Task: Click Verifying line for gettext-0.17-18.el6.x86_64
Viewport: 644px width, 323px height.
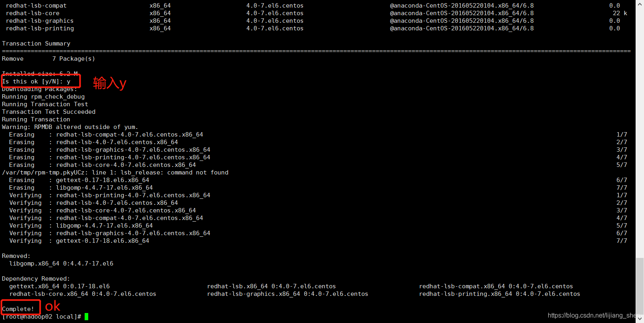Action: (318, 241)
